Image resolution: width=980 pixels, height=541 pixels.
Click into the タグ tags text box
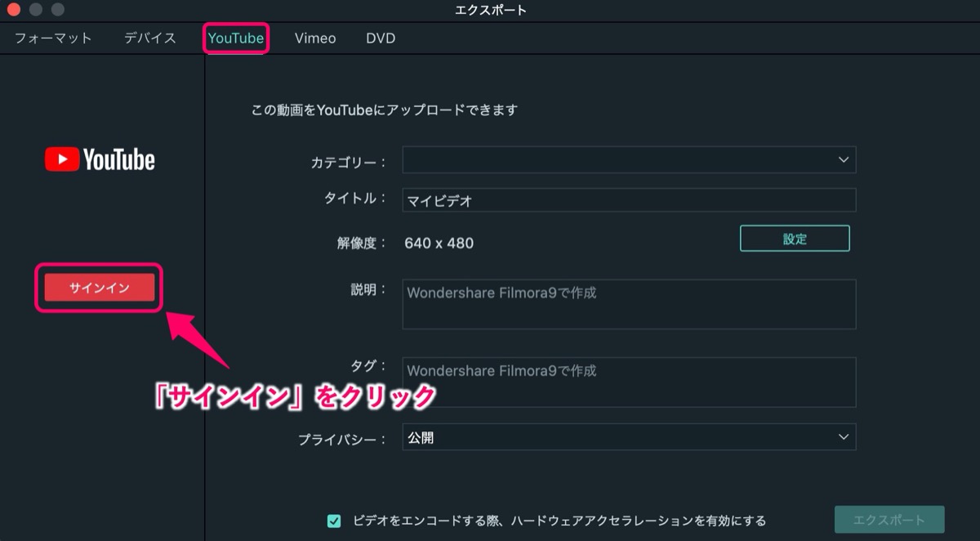point(629,382)
